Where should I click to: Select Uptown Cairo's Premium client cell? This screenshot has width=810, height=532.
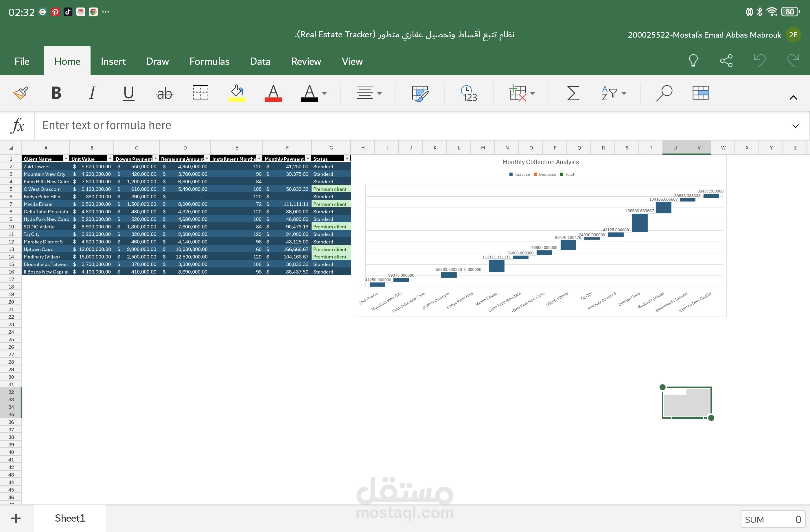click(x=331, y=249)
